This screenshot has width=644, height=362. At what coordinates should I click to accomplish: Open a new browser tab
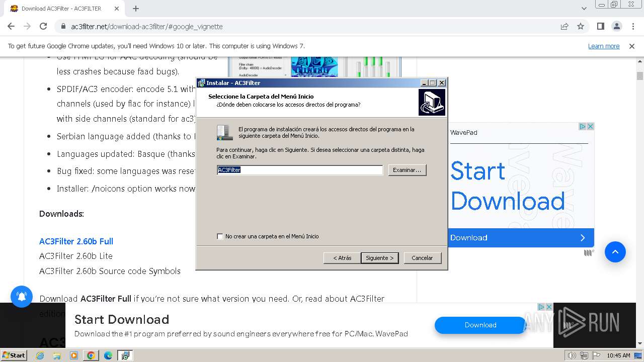[x=136, y=9]
